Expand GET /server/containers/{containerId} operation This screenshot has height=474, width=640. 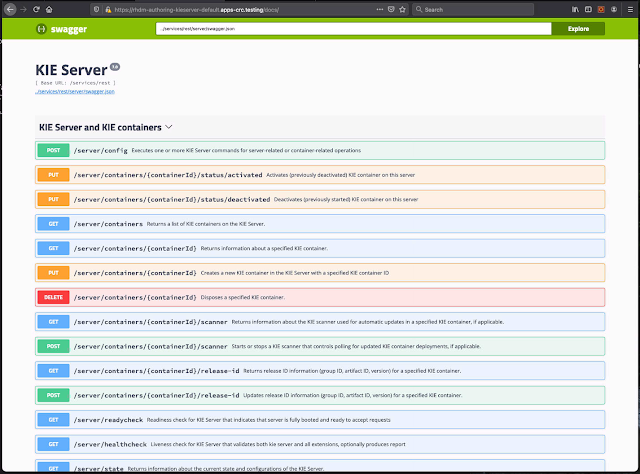click(x=320, y=248)
